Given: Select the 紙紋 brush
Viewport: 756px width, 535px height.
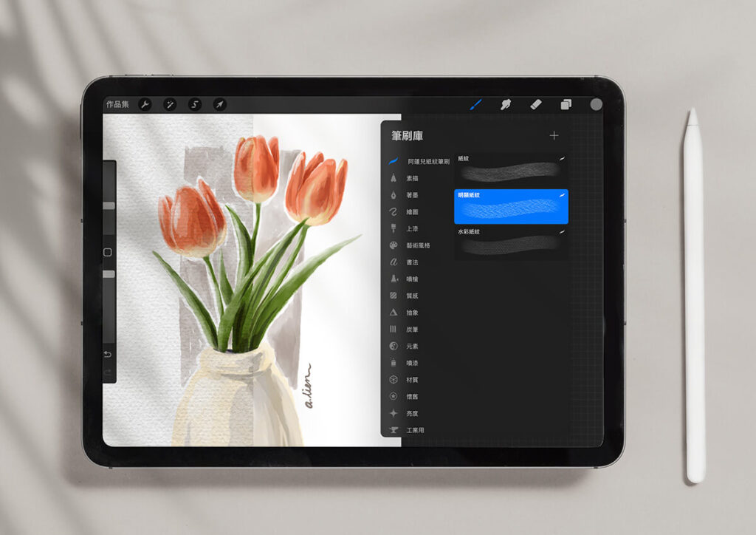Looking at the screenshot, I should tap(511, 168).
